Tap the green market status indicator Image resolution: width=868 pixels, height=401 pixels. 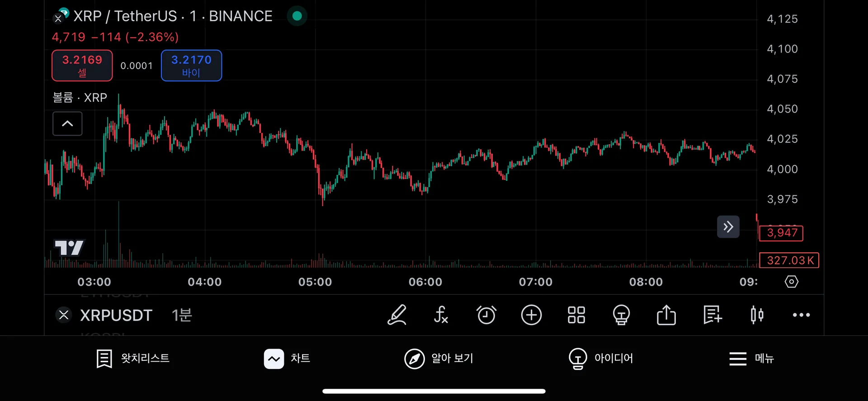[x=297, y=16]
